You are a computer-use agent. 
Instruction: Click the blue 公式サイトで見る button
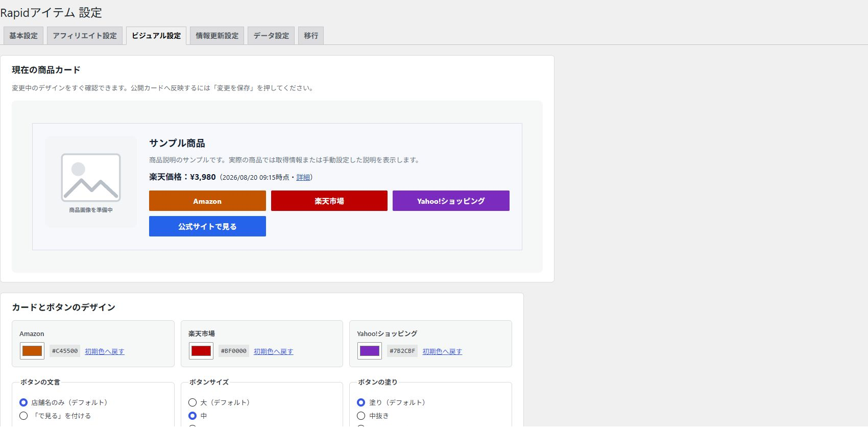207,226
